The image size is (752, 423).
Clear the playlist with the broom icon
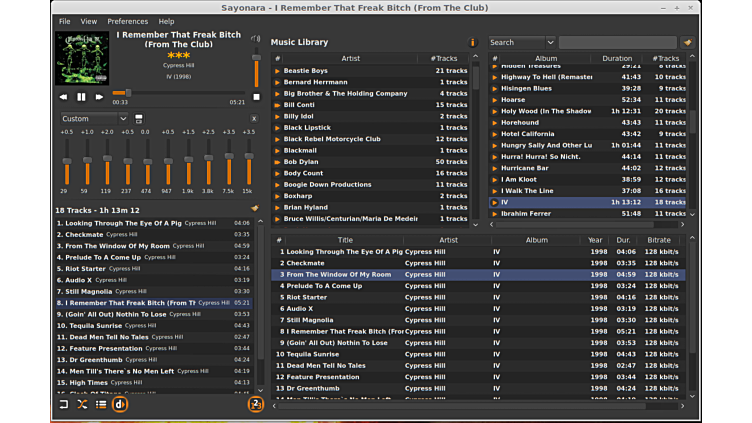click(254, 209)
